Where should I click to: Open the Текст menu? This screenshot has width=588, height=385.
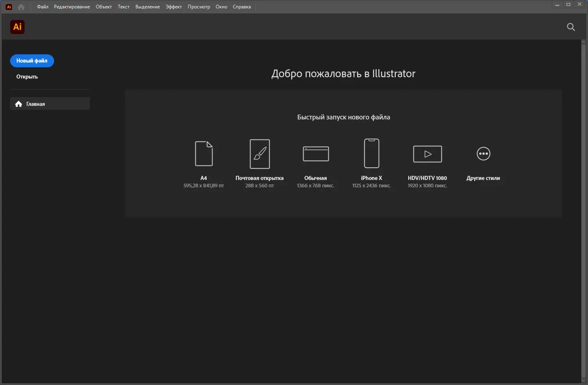pos(123,6)
